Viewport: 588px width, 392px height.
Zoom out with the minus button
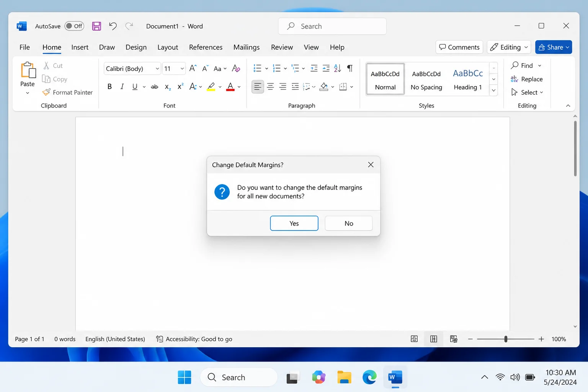click(470, 339)
